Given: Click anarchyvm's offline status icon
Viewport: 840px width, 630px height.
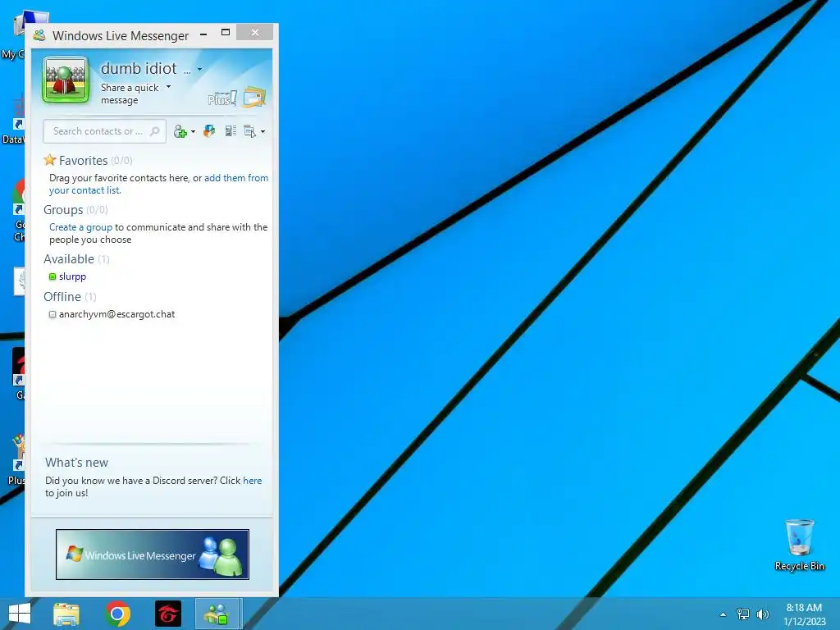Looking at the screenshot, I should click(x=52, y=314).
